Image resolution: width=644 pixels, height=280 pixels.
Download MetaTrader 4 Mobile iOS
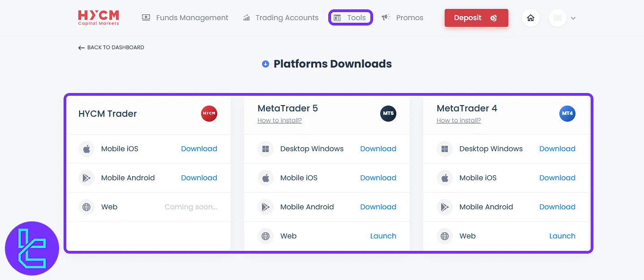click(x=557, y=178)
